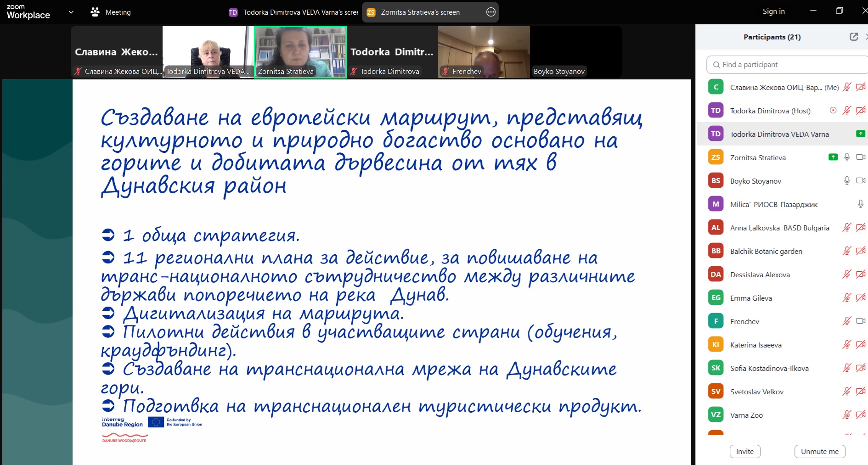Click muted mic icon on Dessislava Alexova row

(847, 275)
